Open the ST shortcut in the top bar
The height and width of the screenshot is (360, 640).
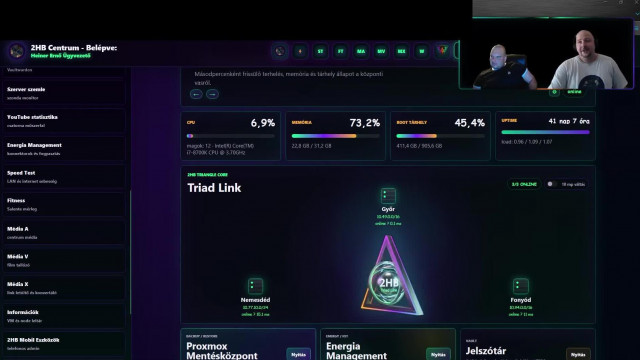[x=320, y=51]
